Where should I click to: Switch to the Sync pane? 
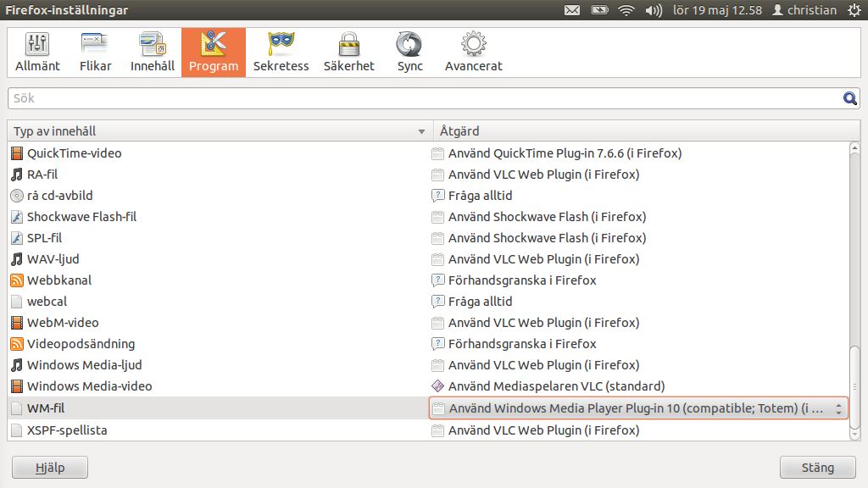pos(409,52)
